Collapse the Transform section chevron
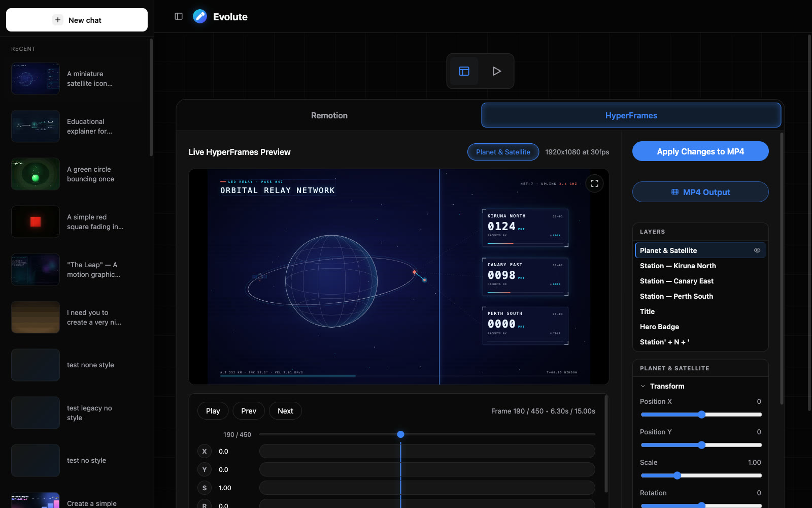This screenshot has height=508, width=812. (643, 386)
